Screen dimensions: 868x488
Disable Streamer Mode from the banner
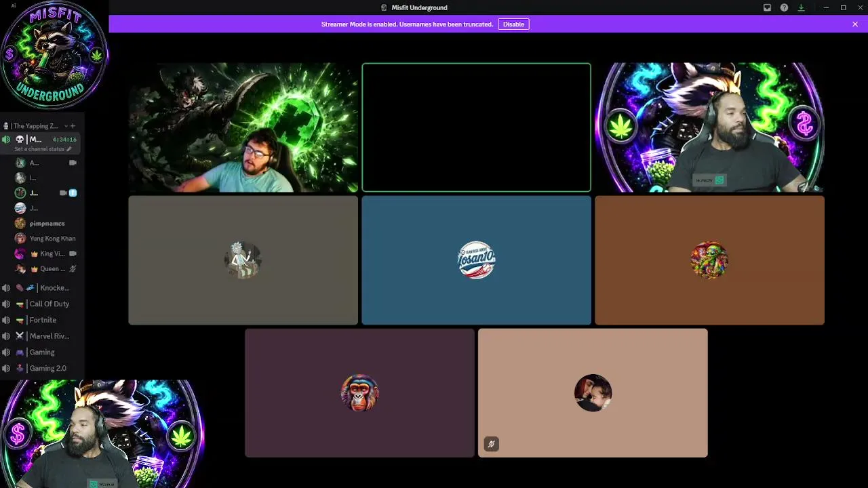513,24
